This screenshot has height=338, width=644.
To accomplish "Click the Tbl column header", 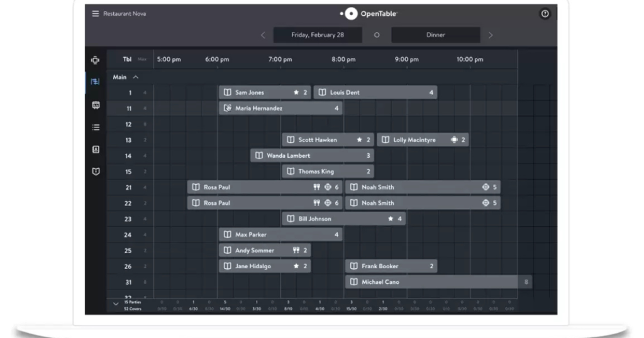I will 127,60.
